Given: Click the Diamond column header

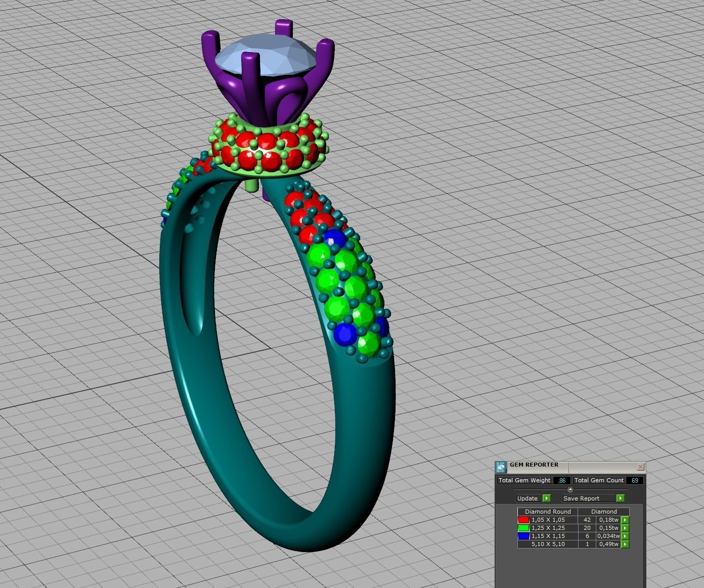Looking at the screenshot, I should tap(604, 512).
